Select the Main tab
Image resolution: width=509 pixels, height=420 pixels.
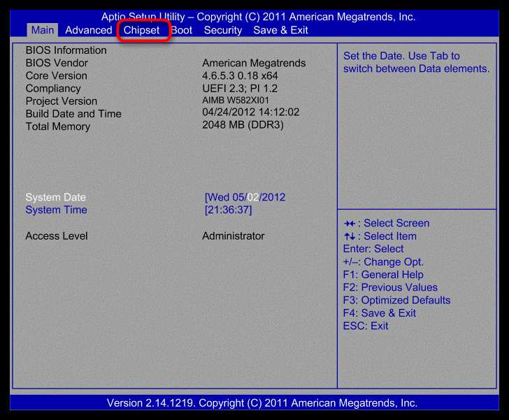[x=43, y=30]
